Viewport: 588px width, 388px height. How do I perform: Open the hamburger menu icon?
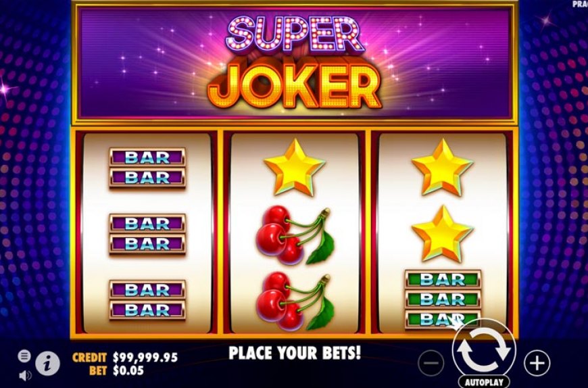coord(24,356)
